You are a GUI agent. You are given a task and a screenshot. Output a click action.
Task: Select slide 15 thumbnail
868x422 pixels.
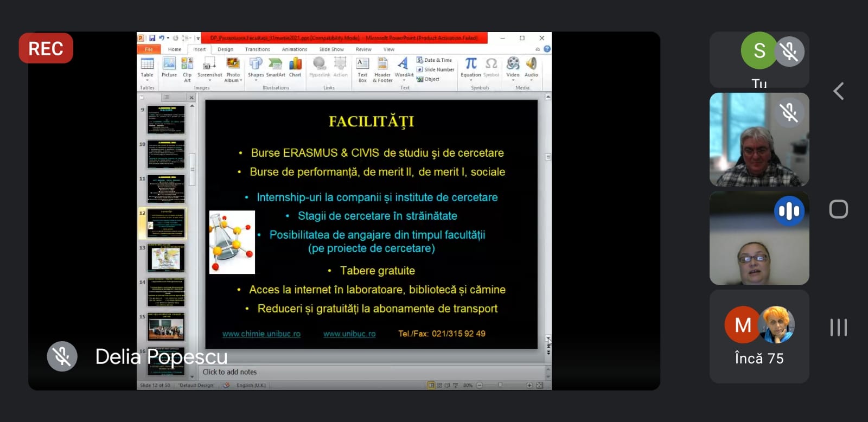pos(166,327)
